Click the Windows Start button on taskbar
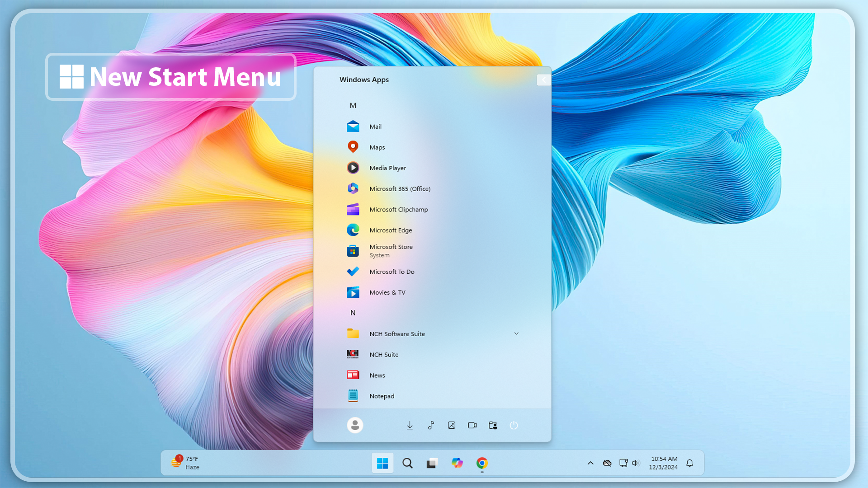This screenshot has width=868, height=488. [x=382, y=463]
